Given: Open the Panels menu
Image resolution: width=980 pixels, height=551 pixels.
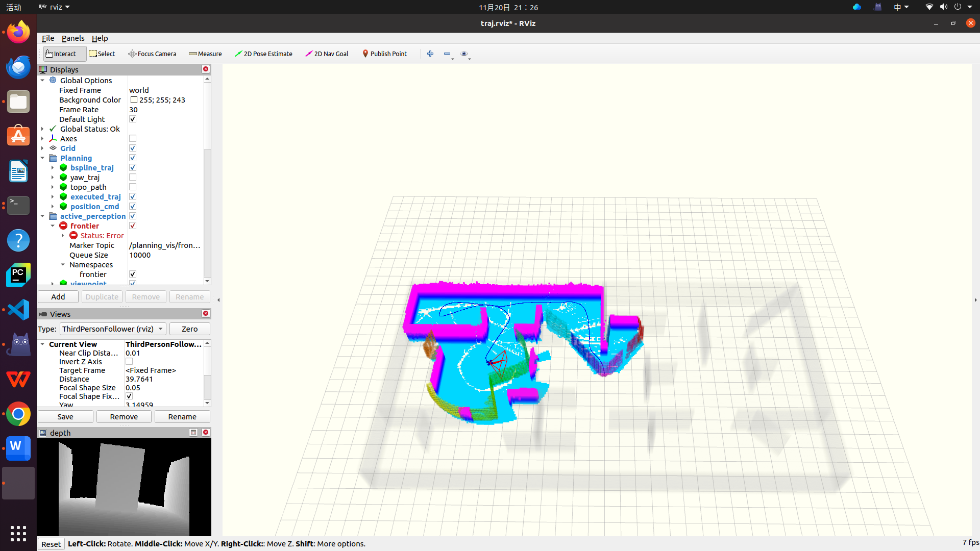Looking at the screenshot, I should coord(73,38).
